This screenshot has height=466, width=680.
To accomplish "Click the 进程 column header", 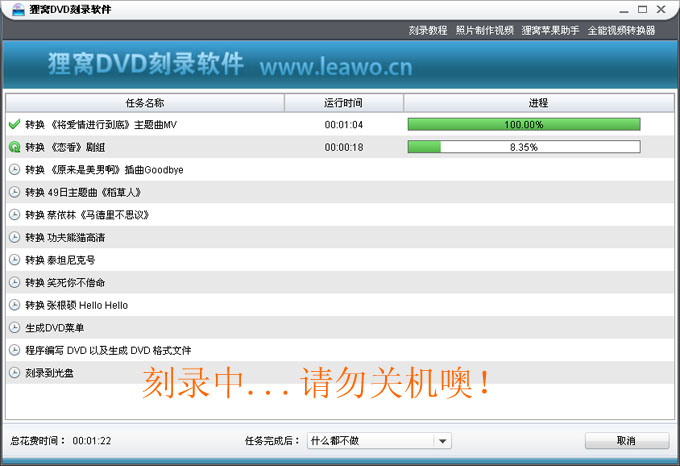I will coord(539,103).
